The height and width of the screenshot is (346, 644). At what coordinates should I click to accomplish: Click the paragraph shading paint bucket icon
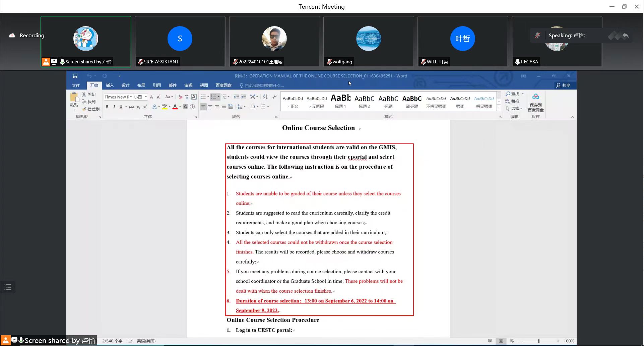tap(253, 107)
